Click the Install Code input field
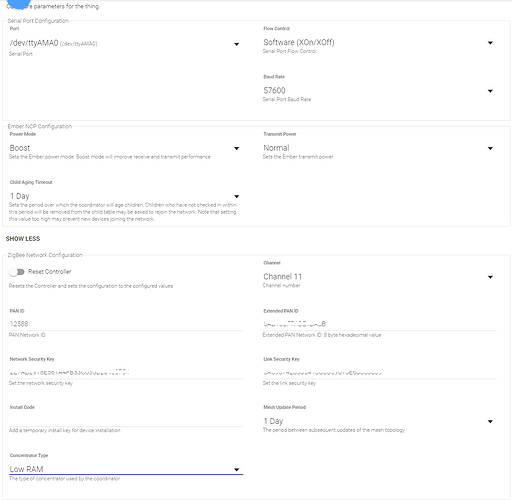The width and height of the screenshot is (512, 500). (126, 420)
